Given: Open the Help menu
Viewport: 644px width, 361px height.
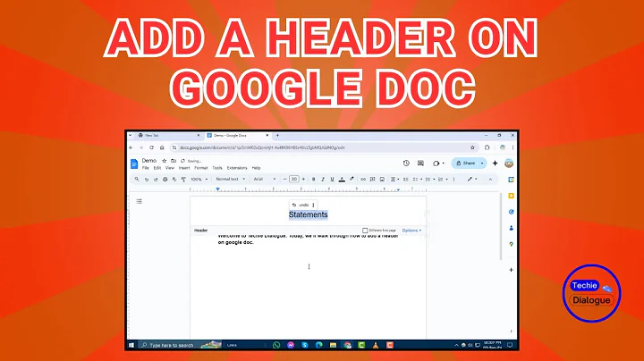Looking at the screenshot, I should pos(257,168).
